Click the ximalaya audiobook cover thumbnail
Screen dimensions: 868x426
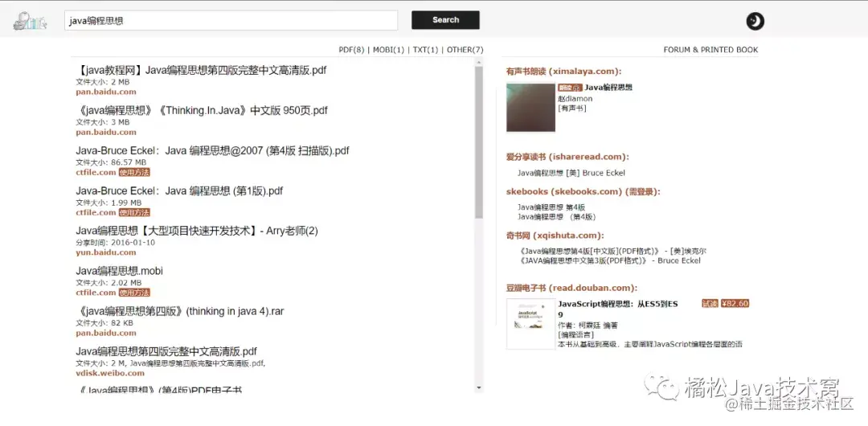(530, 108)
